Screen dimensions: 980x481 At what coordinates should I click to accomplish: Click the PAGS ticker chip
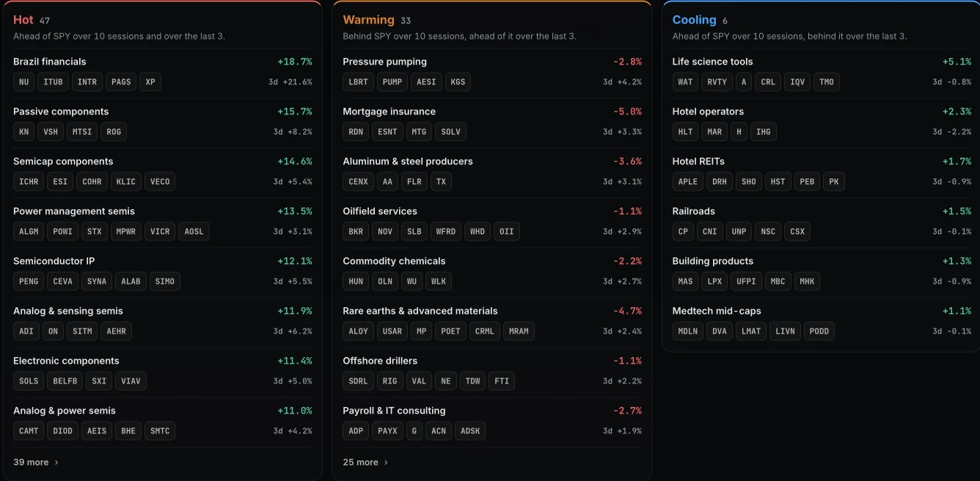[121, 82]
